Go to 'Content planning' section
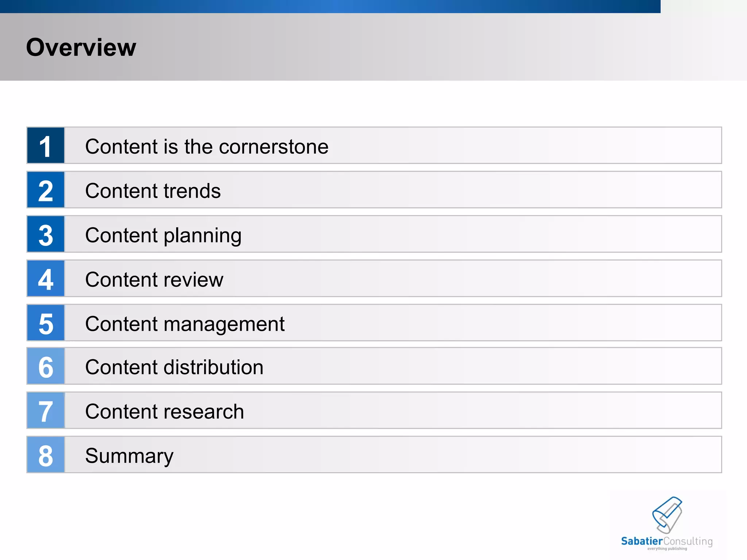The image size is (747, 560). pos(163,235)
